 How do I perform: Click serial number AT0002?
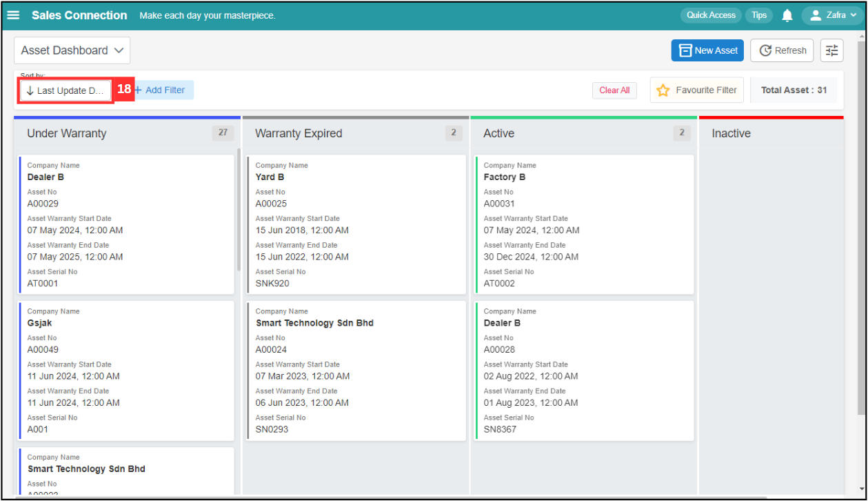(x=499, y=283)
